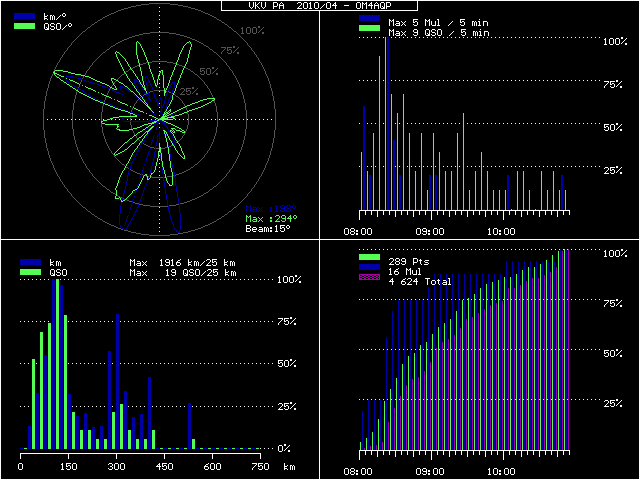Click the purple 4 624 Total swatch
The image size is (640, 480).
[369, 282]
